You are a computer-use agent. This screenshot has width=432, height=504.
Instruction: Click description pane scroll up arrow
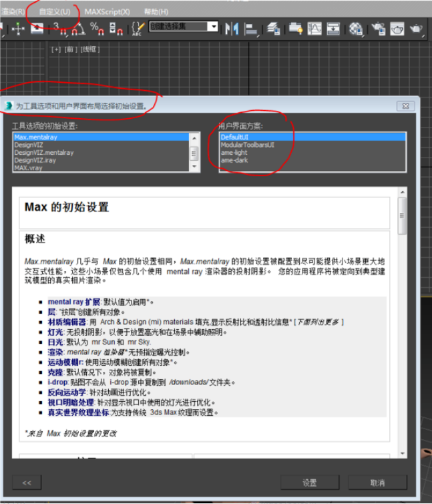point(403,192)
